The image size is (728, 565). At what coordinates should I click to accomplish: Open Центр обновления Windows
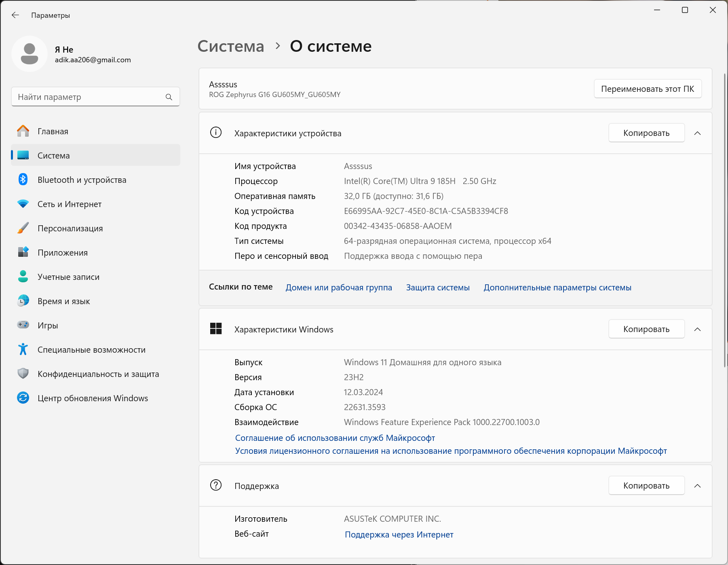[95, 398]
